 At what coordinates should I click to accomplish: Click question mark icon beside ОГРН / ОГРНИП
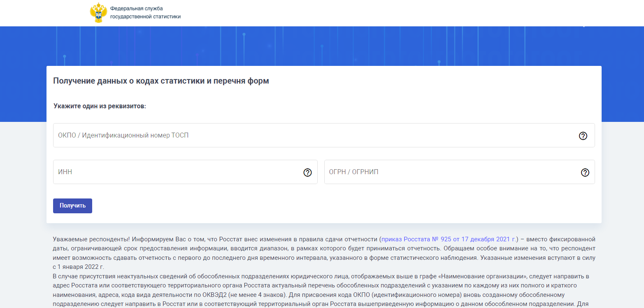[x=585, y=173]
